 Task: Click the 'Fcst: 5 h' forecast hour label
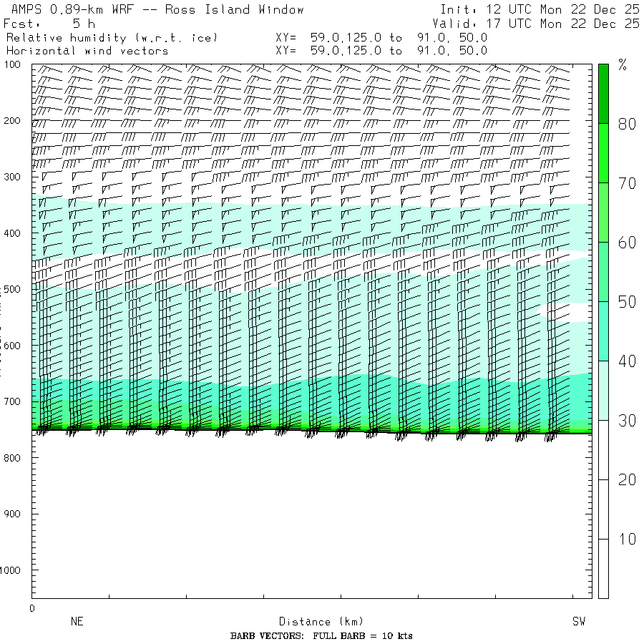(49, 24)
